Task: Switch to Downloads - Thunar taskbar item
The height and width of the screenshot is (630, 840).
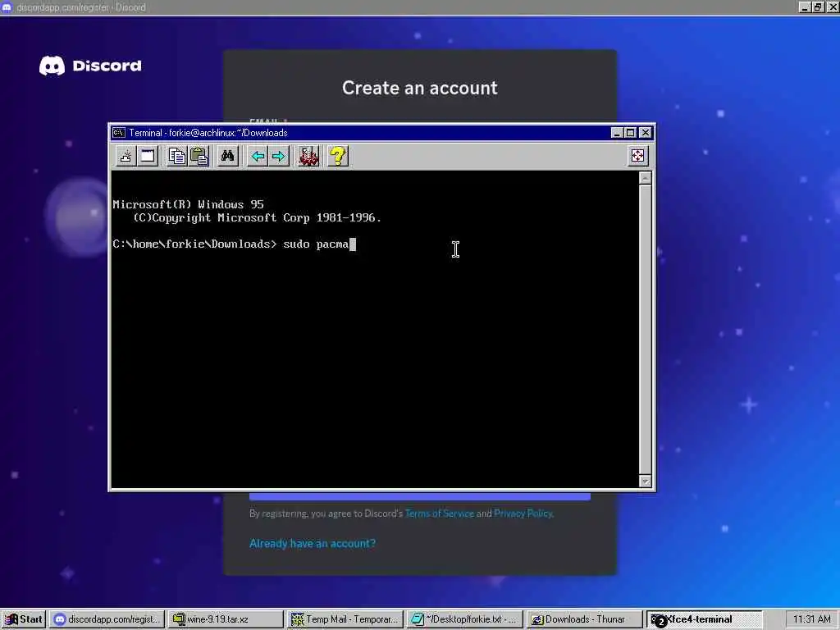Action: [x=583, y=619]
